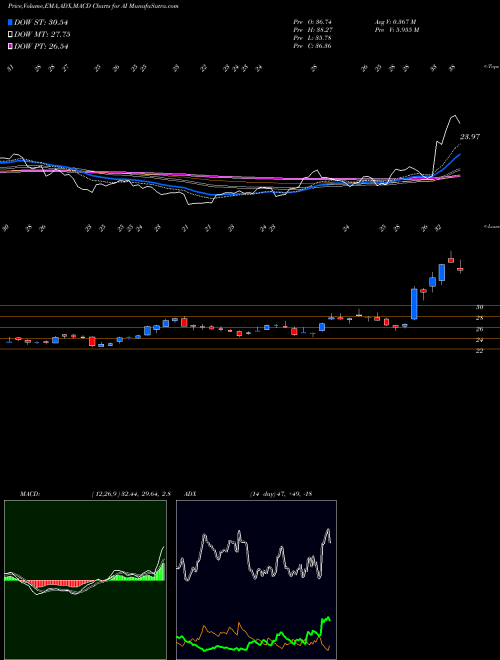Click the 'Pre L: 35.78' low value
This screenshot has height=660, width=500.
(x=313, y=38)
